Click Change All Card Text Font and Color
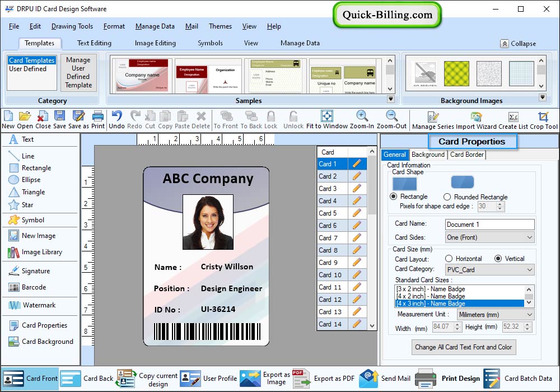 [x=464, y=347]
